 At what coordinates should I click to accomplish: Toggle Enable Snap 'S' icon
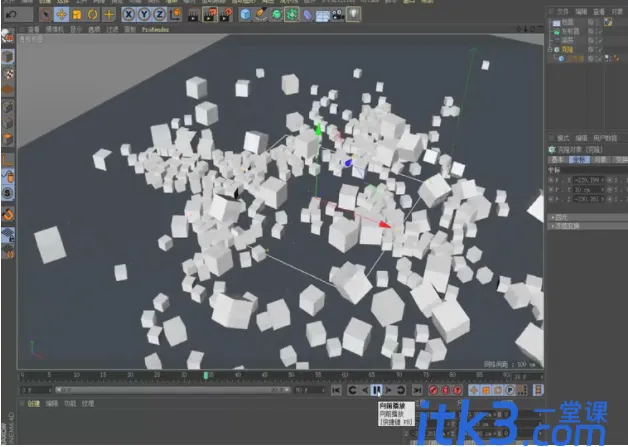tap(8, 193)
